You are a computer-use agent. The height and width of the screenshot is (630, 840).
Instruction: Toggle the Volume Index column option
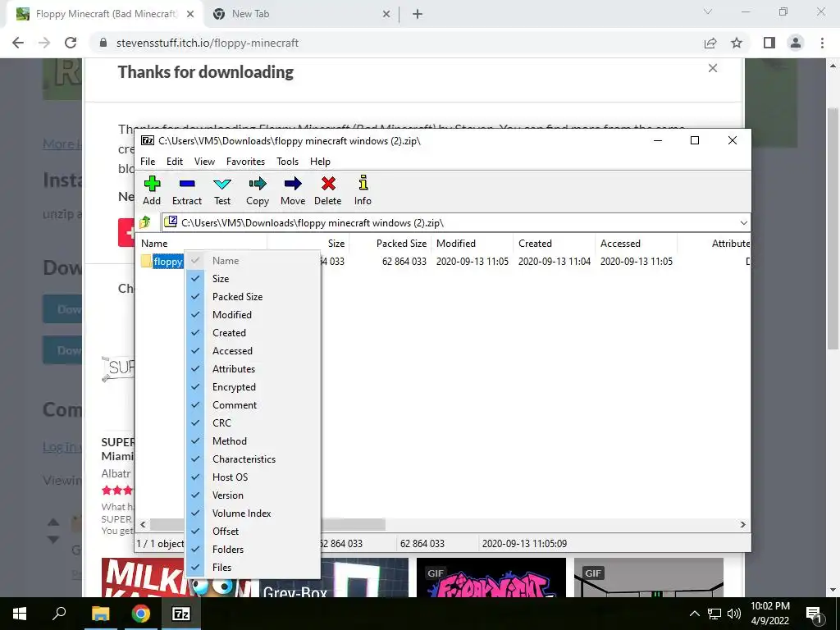click(253, 514)
